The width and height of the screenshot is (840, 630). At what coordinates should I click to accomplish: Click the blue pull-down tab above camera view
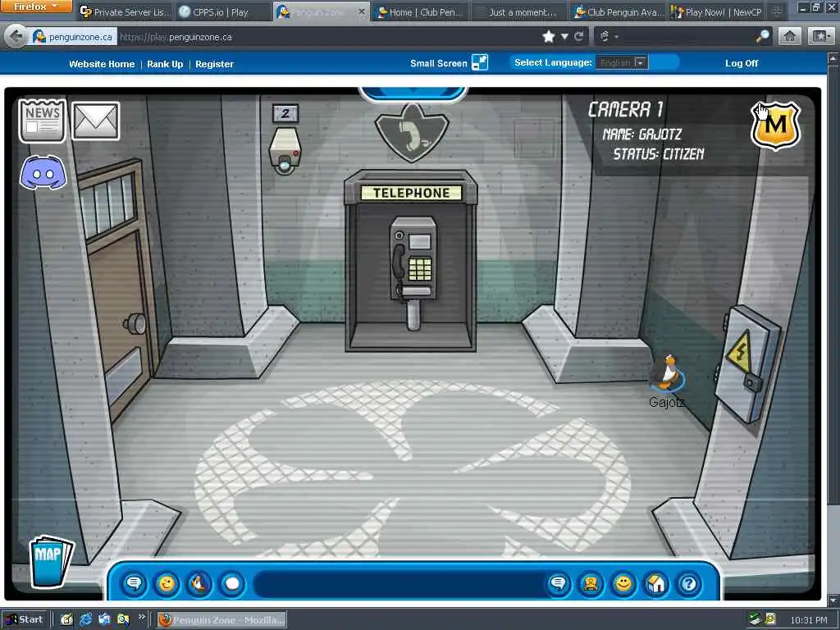[x=413, y=94]
